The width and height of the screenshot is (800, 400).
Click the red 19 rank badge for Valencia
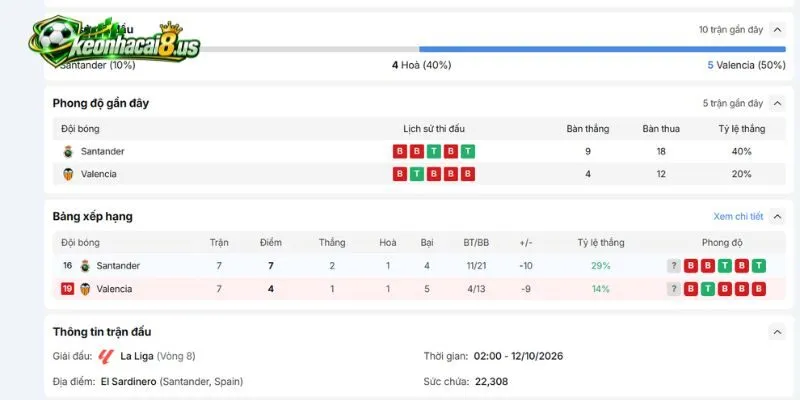[x=67, y=289]
